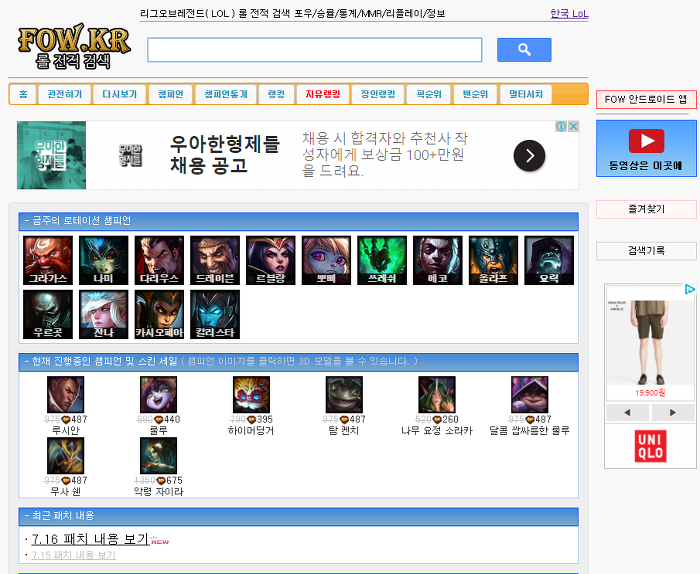Select the 칼리스타 rotation champion icon

coord(215,314)
